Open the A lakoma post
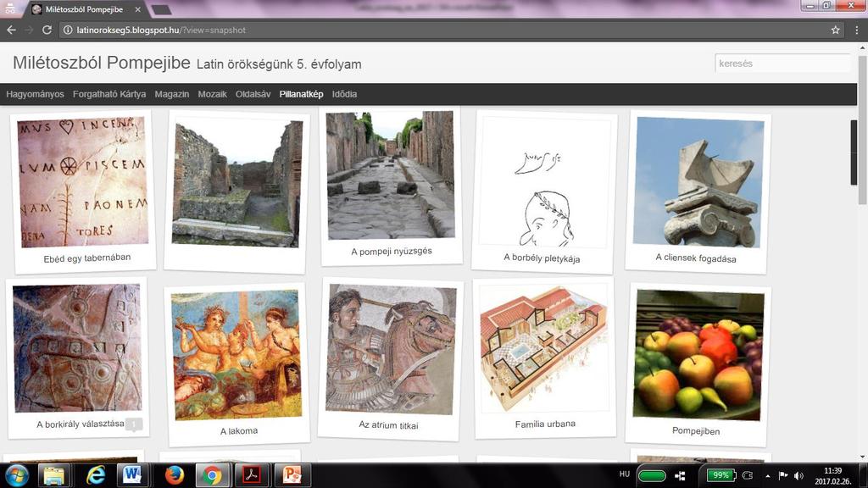This screenshot has width=868, height=488. click(238, 363)
